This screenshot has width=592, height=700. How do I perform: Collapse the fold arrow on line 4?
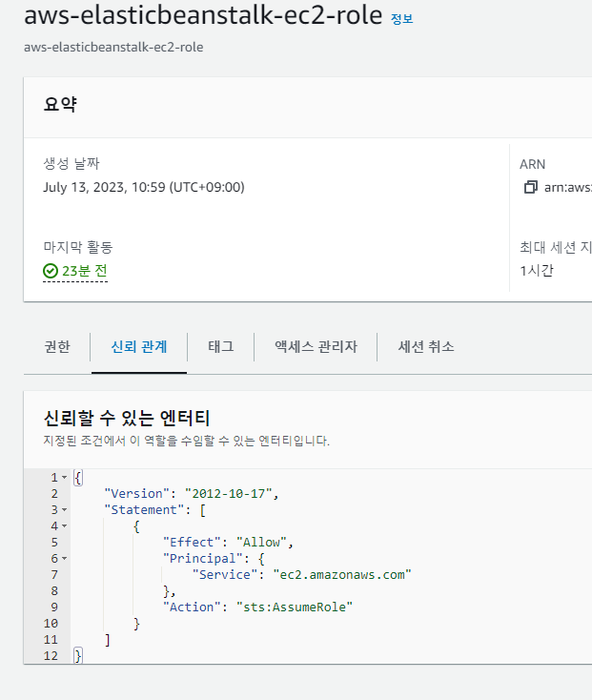tap(64, 526)
